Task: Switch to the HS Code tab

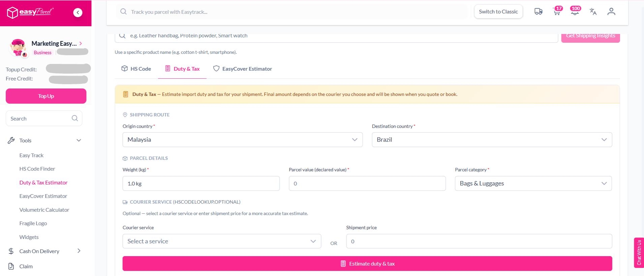Action: (x=136, y=69)
